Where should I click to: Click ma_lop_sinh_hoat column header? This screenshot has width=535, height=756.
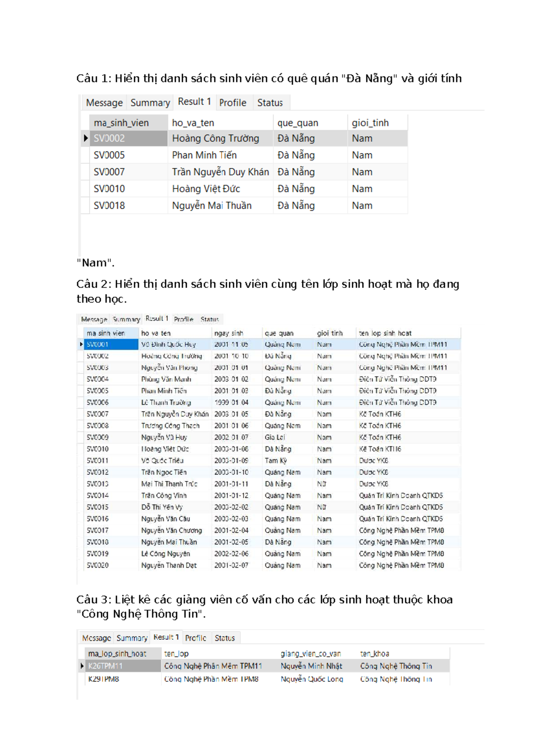[123, 653]
